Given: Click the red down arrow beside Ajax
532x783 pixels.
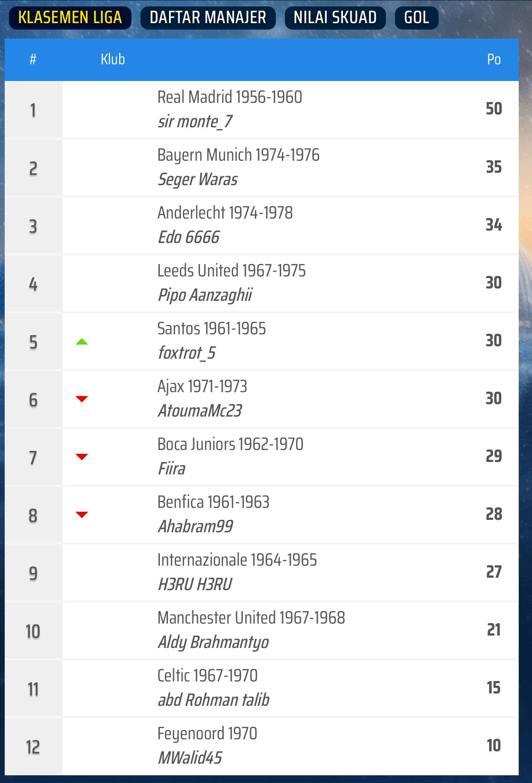Looking at the screenshot, I should 82,399.
